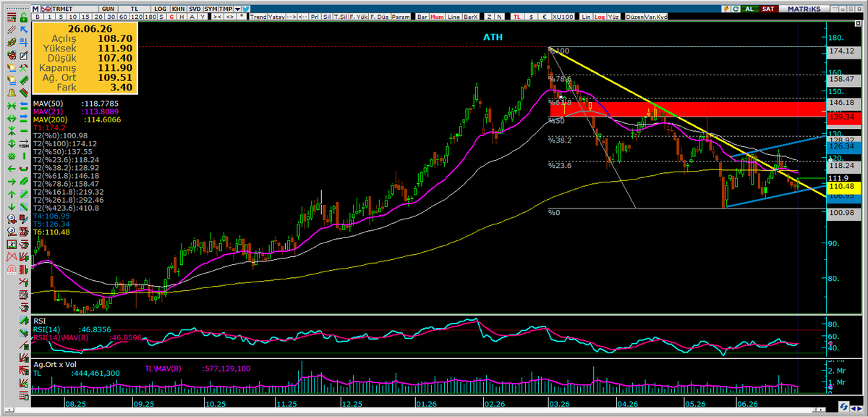Open the SVD menu item
The height and width of the screenshot is (417, 868).
pyautogui.click(x=195, y=9)
